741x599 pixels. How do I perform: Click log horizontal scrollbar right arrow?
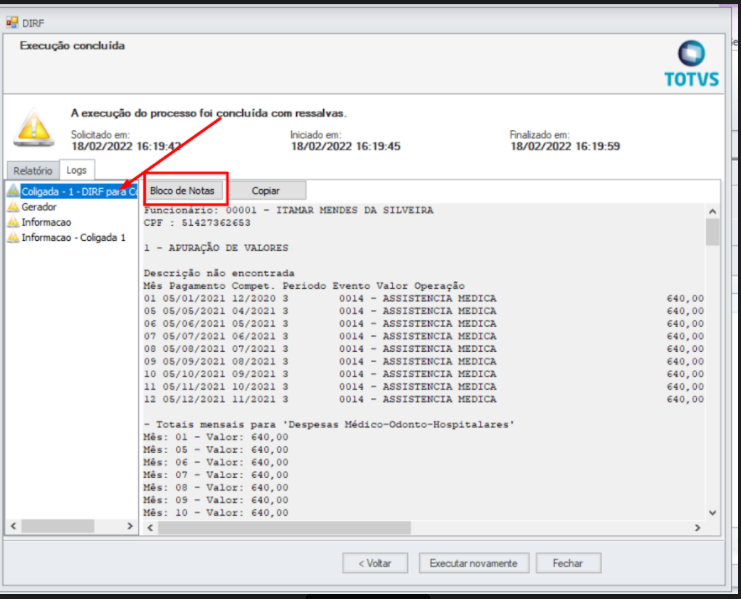coord(698,528)
